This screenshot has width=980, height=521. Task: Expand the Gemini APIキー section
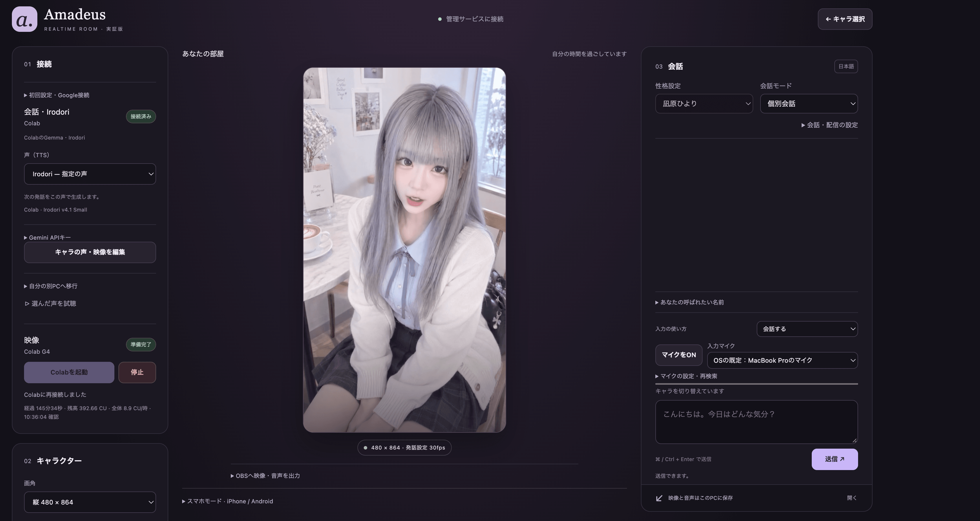point(47,238)
